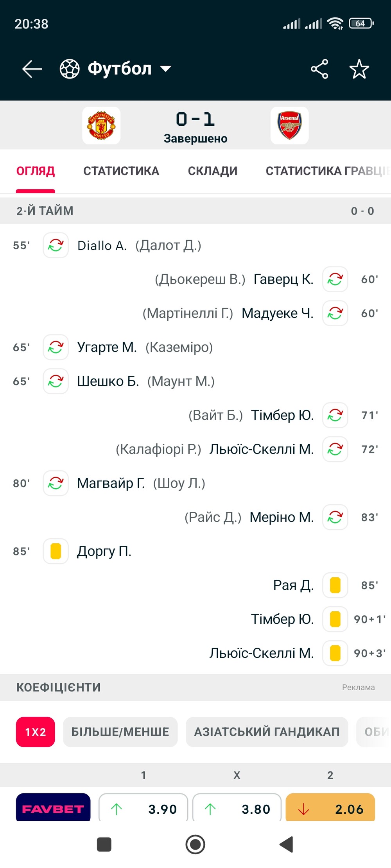Open the Arsenal team logo
The height and width of the screenshot is (868, 391).
tap(290, 125)
